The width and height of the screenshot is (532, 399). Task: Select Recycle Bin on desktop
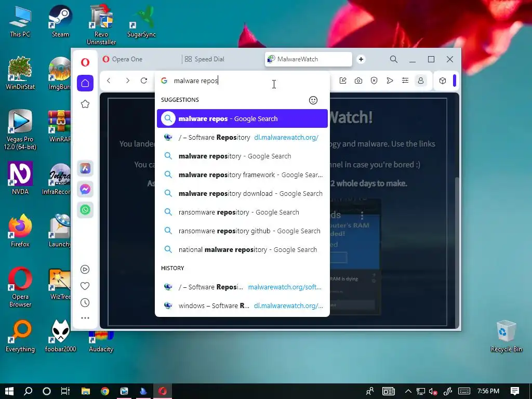pos(506,336)
